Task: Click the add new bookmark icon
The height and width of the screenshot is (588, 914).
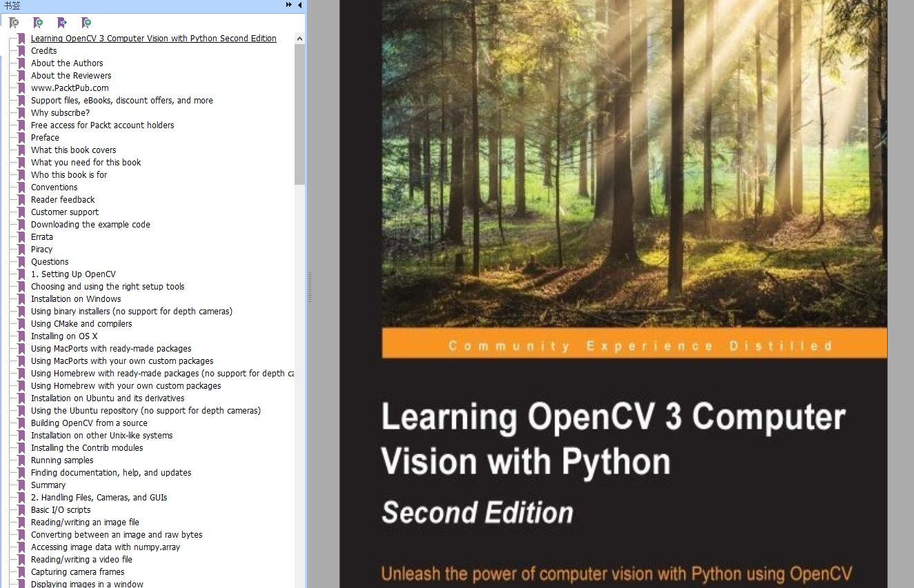Action: [x=38, y=23]
